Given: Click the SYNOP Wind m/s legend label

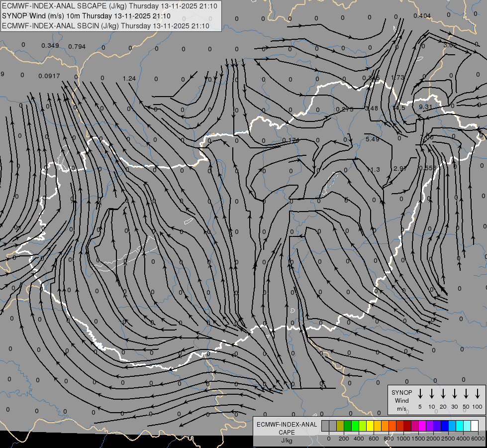Looking at the screenshot, I should (x=401, y=400).
